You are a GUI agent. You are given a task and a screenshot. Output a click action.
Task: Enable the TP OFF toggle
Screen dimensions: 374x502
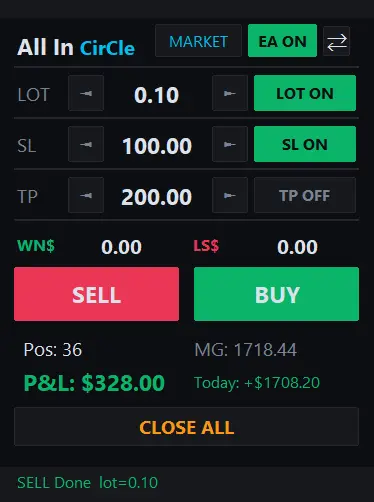tap(305, 195)
